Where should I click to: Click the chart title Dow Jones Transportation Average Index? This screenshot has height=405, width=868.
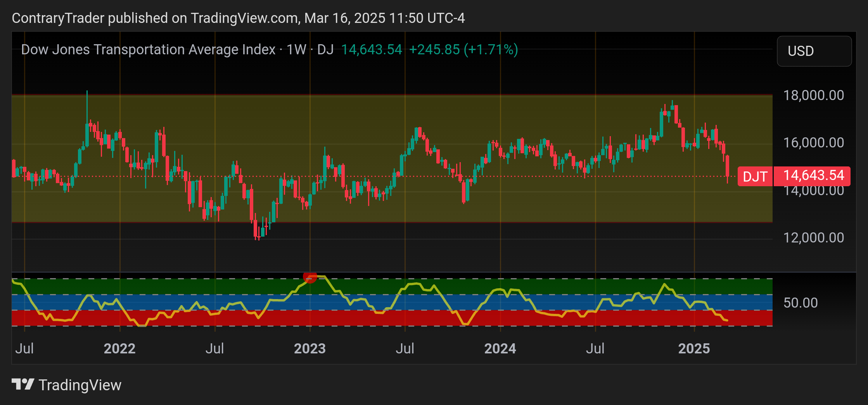click(148, 50)
